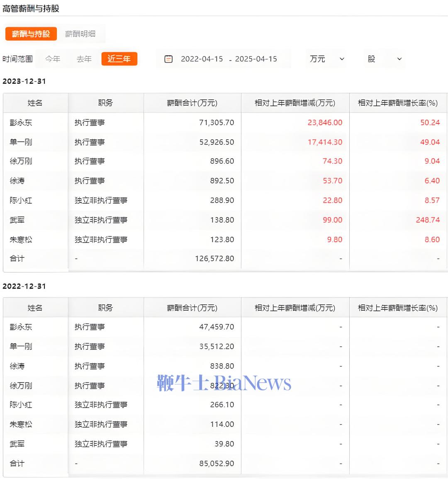Click the increase value 23,846.00
The height and width of the screenshot is (479, 448).
[325, 122]
